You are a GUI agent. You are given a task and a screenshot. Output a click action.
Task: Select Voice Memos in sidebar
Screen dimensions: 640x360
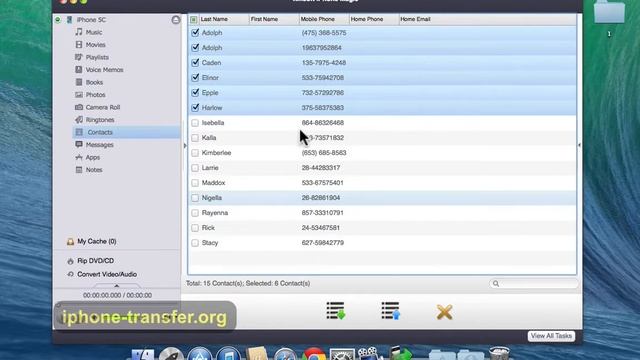click(104, 70)
